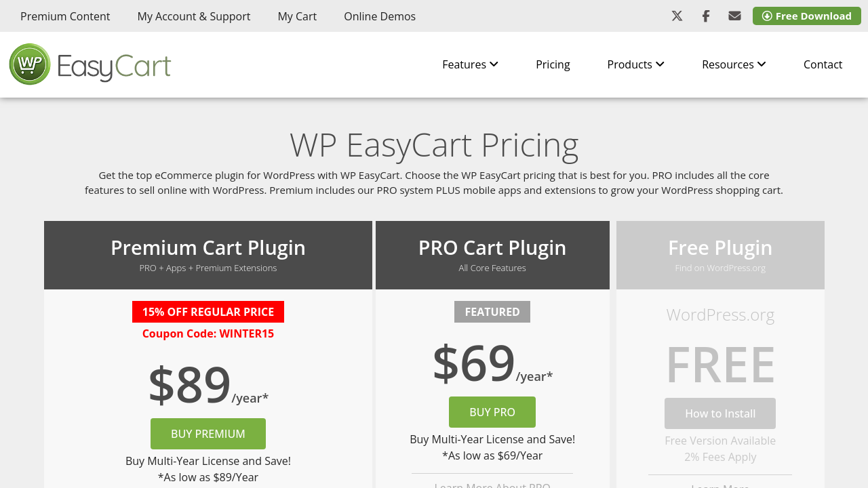
Task: Open Premium Content link
Action: click(x=65, y=16)
